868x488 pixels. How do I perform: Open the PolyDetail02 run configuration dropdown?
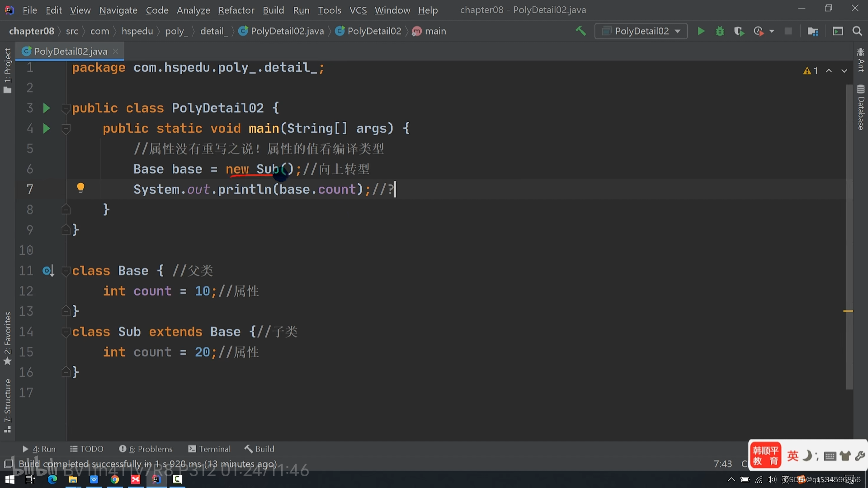click(641, 31)
